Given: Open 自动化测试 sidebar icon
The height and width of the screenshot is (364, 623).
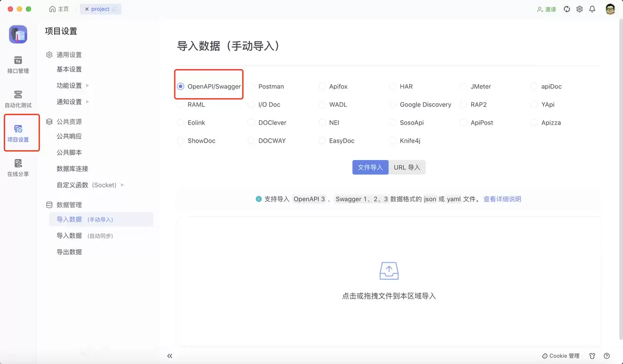Looking at the screenshot, I should pos(18,99).
